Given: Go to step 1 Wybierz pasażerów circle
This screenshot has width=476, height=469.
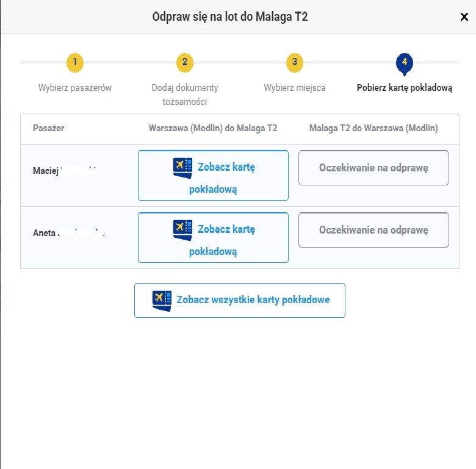Looking at the screenshot, I should (75, 62).
